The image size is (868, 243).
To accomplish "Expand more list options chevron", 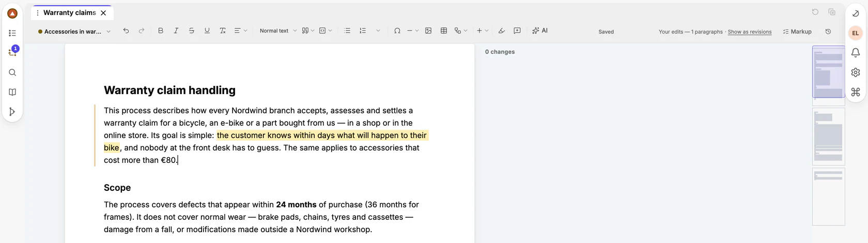I will coord(378,31).
